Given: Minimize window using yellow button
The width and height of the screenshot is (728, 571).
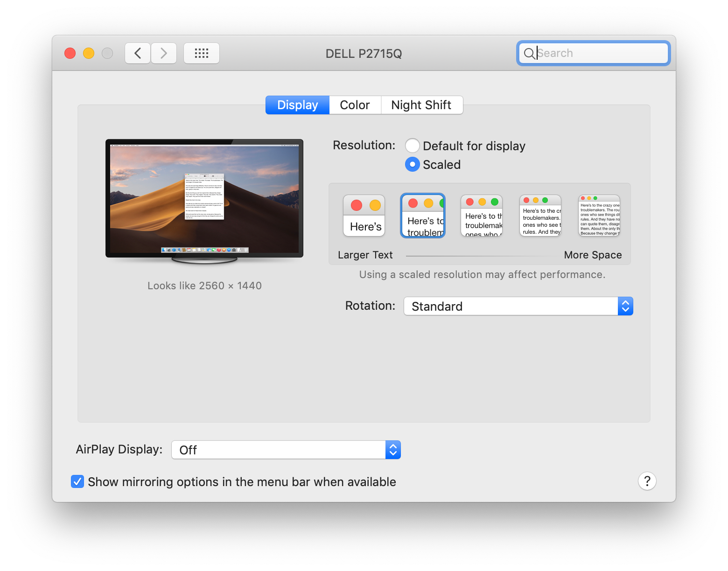Looking at the screenshot, I should click(x=89, y=53).
